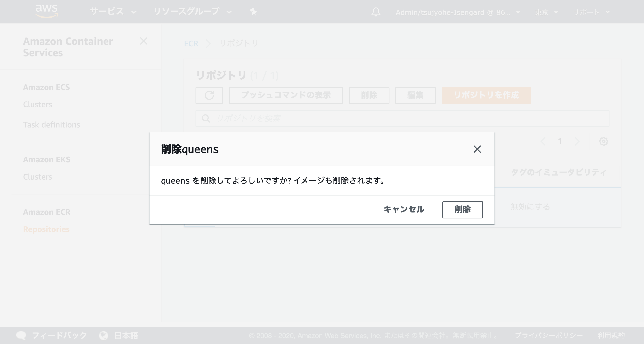This screenshot has width=644, height=344.
Task: Click the Amazon ECS sidebar heading
Action: (46, 87)
